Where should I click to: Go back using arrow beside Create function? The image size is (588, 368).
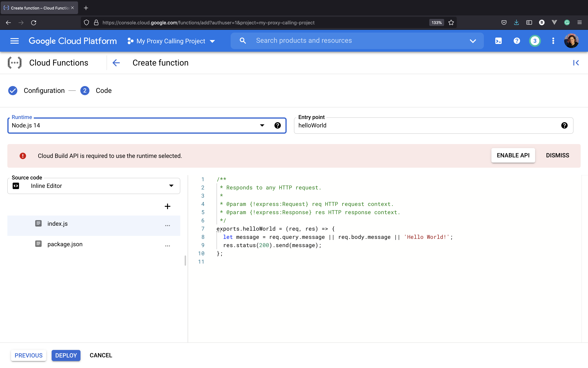[x=116, y=63]
